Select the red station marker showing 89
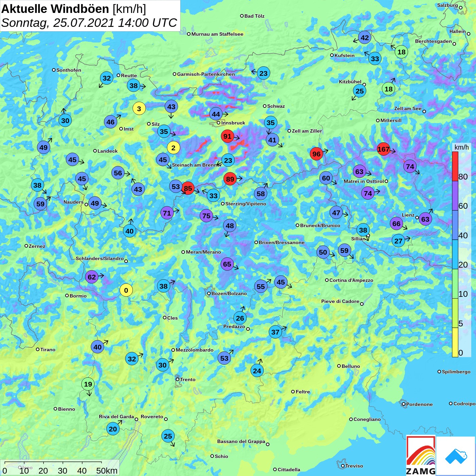 pos(230,179)
